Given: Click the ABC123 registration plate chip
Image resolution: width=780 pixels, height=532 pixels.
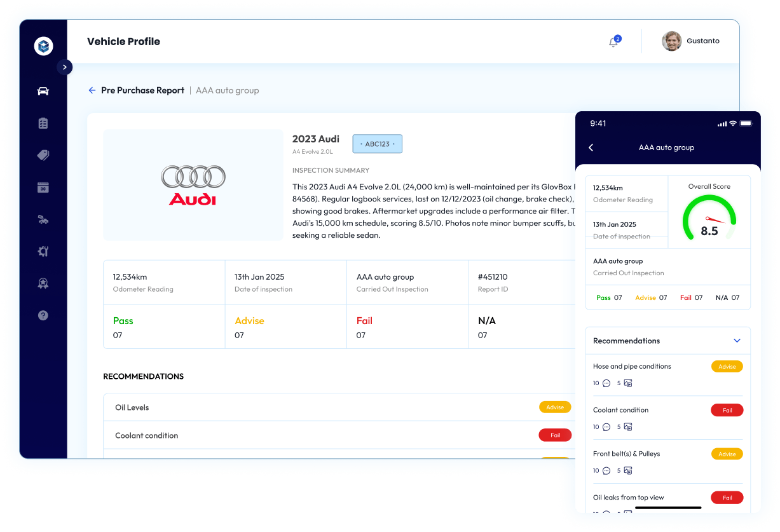Looking at the screenshot, I should click(377, 144).
